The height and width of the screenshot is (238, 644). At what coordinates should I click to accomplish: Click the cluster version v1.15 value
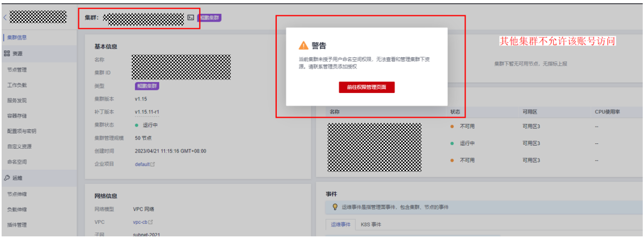click(x=141, y=99)
